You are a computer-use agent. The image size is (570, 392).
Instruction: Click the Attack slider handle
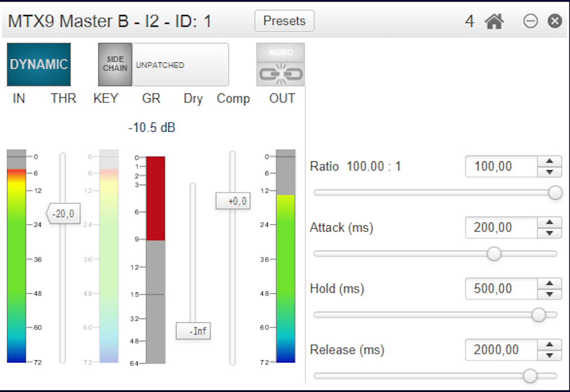pyautogui.click(x=494, y=254)
